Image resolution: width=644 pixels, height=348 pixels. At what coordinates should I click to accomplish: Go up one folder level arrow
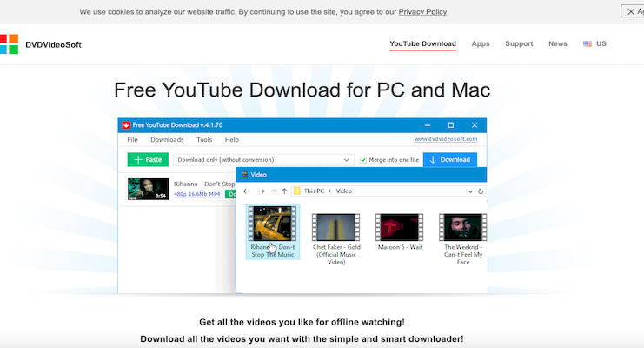[284, 191]
